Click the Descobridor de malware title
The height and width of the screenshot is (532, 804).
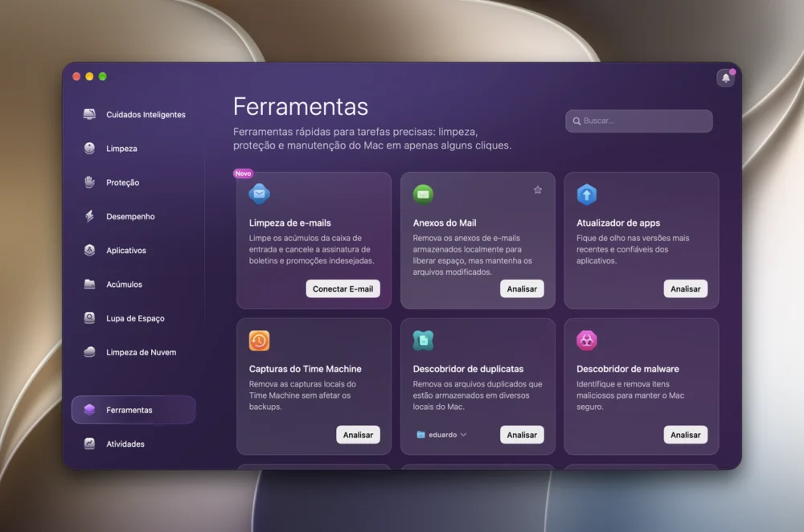628,369
